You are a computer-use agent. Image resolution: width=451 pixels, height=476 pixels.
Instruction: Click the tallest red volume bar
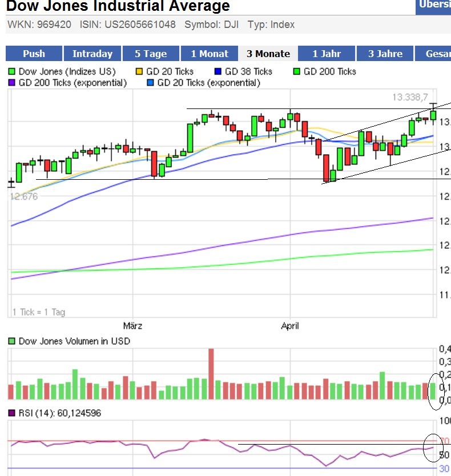(211, 374)
